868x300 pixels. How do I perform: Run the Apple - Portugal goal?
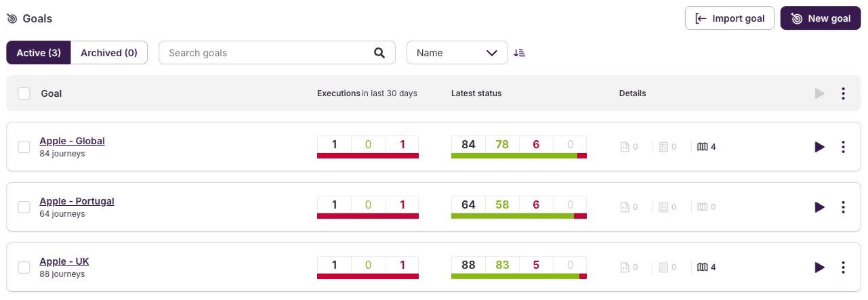[820, 207]
